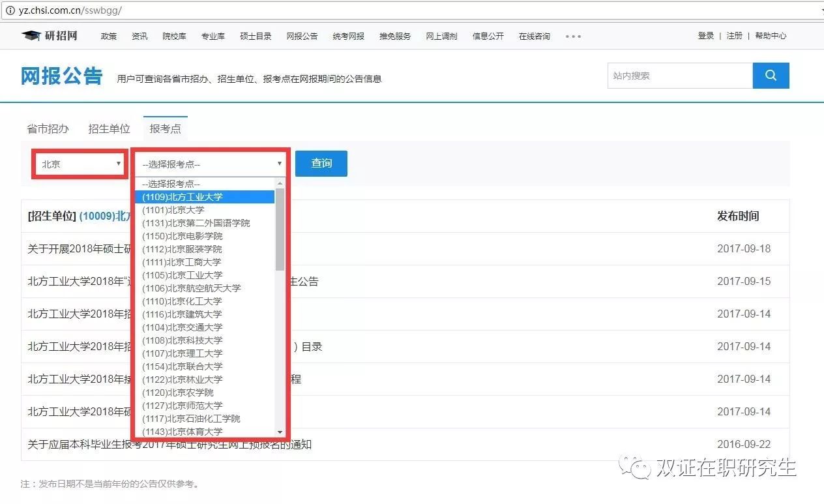Screen dimensions: 824x504
Task: Click the dropdown list scrollbar thumb
Action: pos(280,230)
